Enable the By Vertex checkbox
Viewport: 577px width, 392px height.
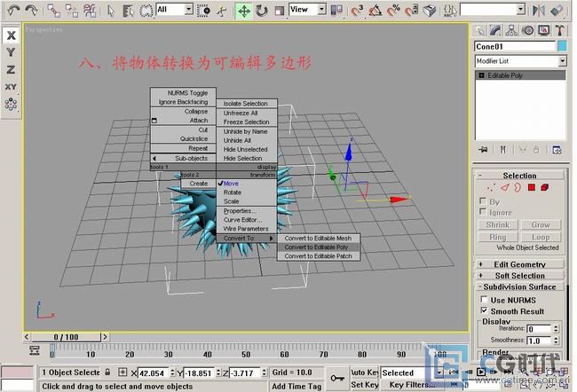483,200
